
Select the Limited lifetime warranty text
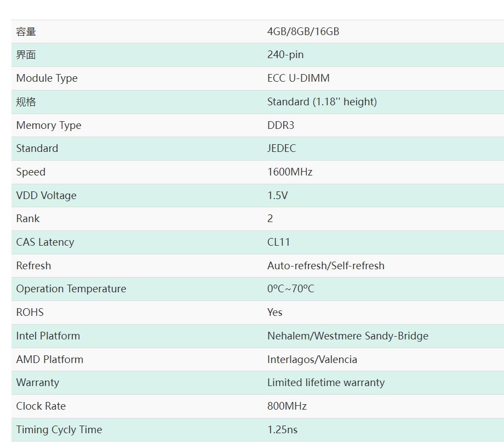pos(326,382)
